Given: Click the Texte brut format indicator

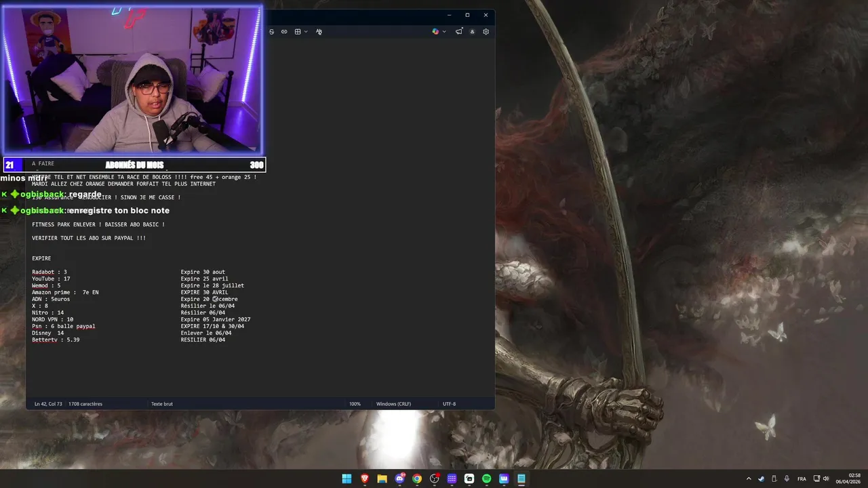Looking at the screenshot, I should [162, 404].
